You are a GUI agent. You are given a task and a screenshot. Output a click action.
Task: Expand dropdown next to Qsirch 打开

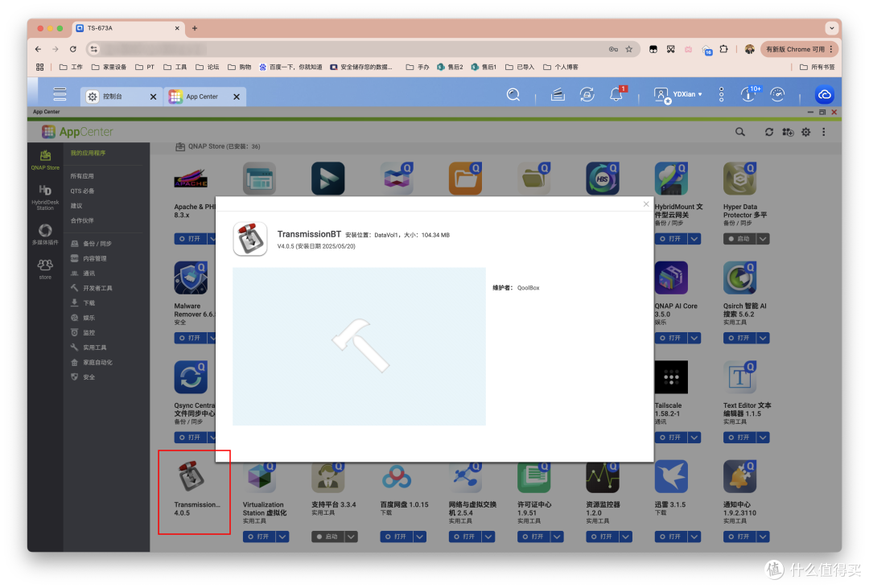point(763,338)
